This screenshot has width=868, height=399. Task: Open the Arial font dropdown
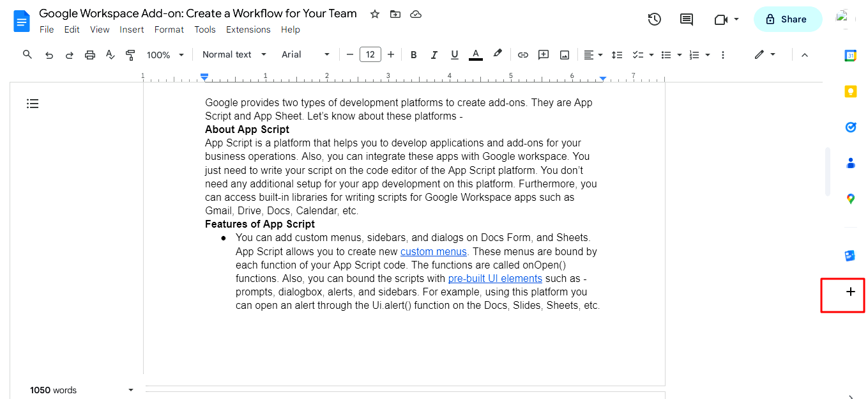click(306, 55)
